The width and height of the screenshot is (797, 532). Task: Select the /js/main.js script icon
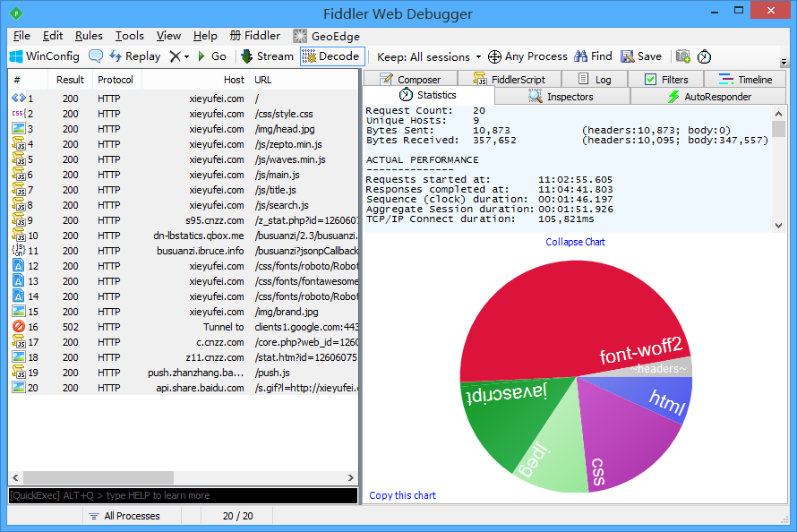point(19,175)
